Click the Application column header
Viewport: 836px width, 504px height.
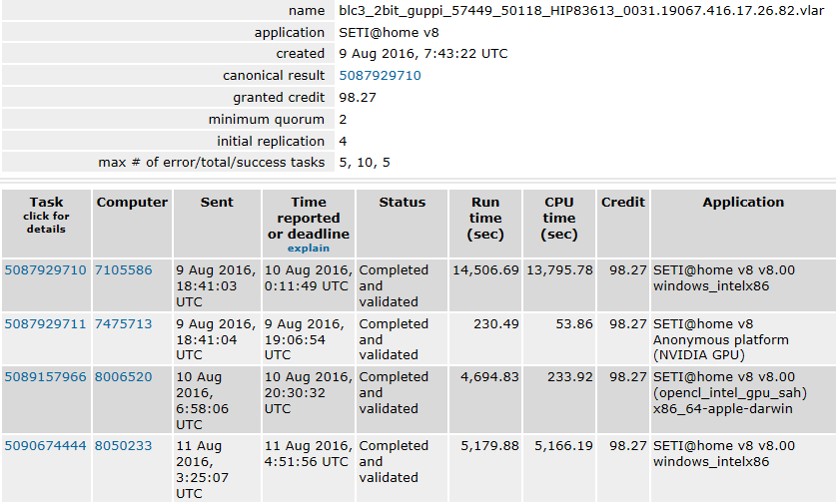[x=743, y=203]
